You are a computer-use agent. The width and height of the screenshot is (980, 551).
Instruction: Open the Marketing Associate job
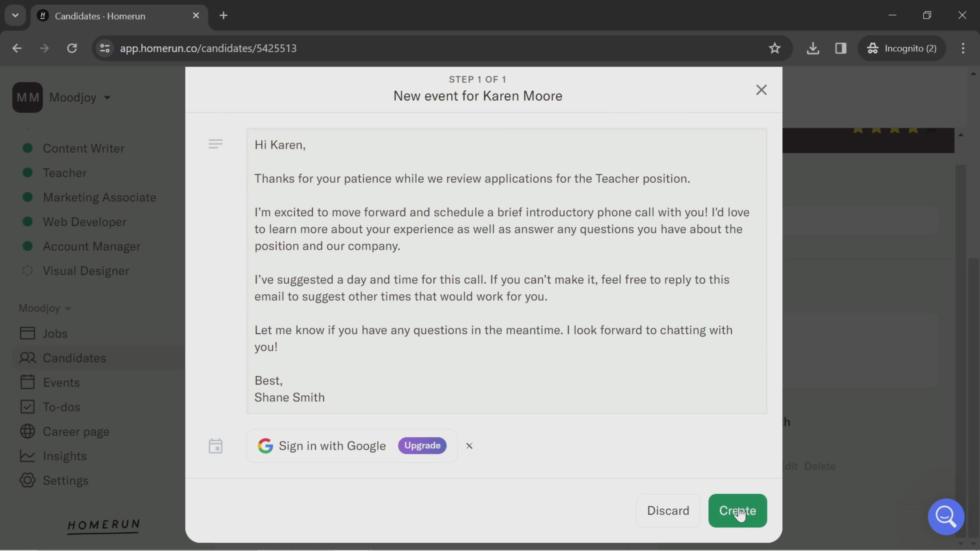pyautogui.click(x=99, y=197)
